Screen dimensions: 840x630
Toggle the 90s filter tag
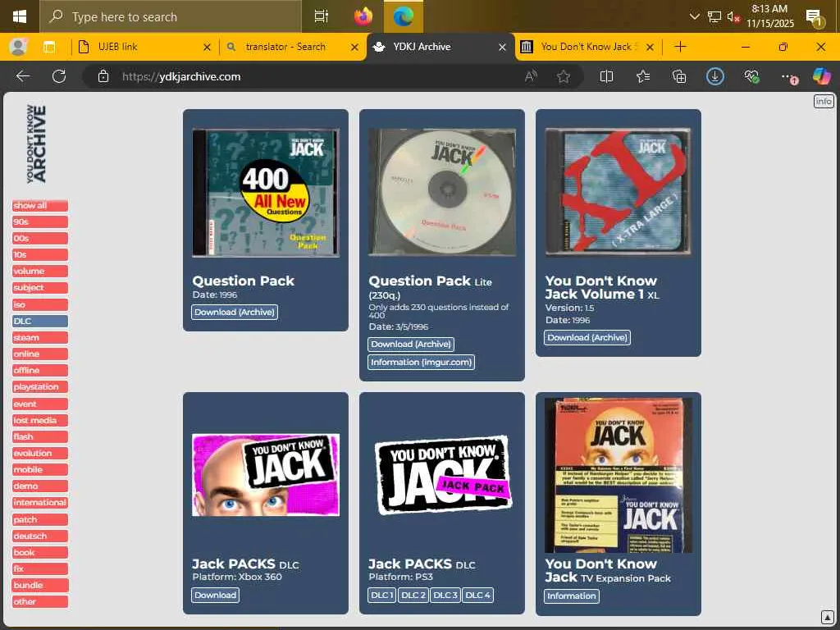(x=40, y=221)
